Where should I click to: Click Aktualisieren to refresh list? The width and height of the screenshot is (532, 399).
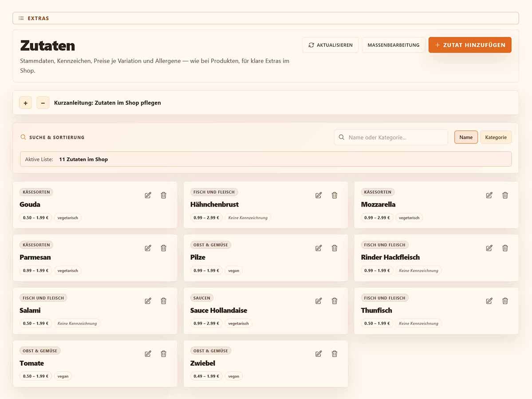331,45
